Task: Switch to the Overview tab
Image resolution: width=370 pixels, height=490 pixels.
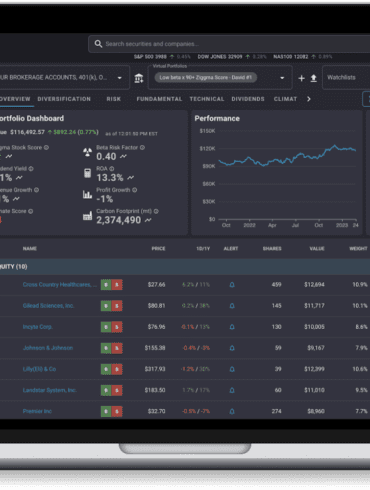Action: click(15, 99)
